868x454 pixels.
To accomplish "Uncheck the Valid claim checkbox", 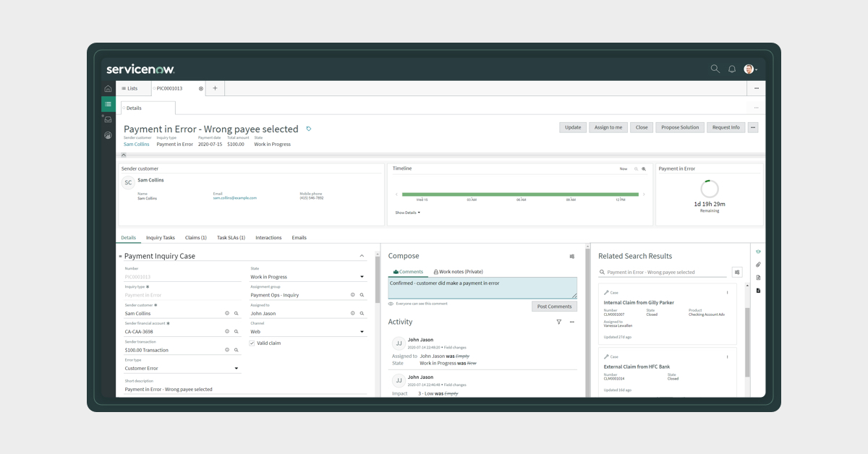I will [252, 343].
